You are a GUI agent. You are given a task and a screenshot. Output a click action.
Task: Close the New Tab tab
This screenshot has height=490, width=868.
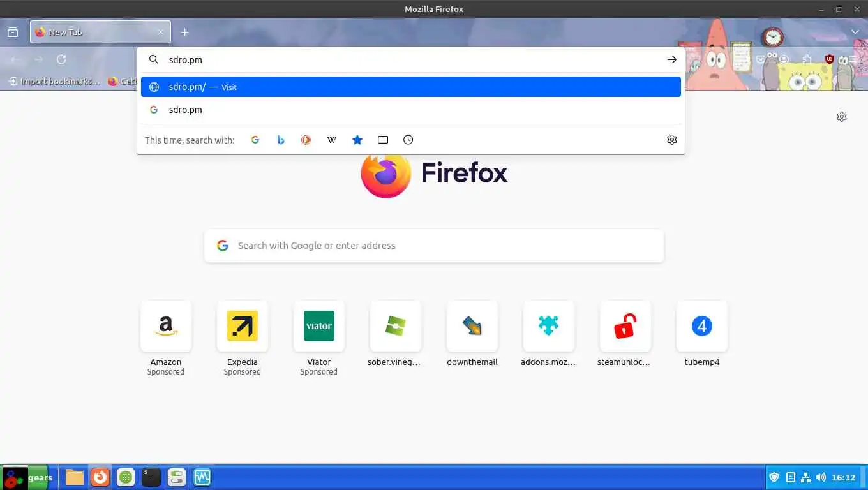161,32
